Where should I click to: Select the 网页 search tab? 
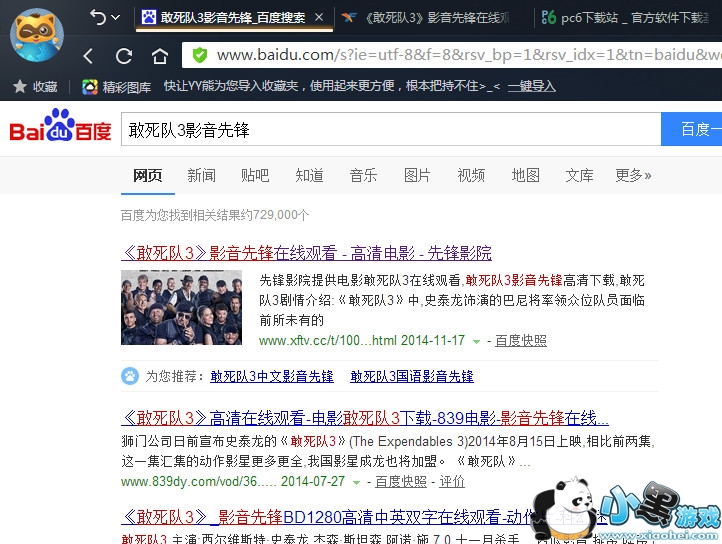[x=148, y=175]
